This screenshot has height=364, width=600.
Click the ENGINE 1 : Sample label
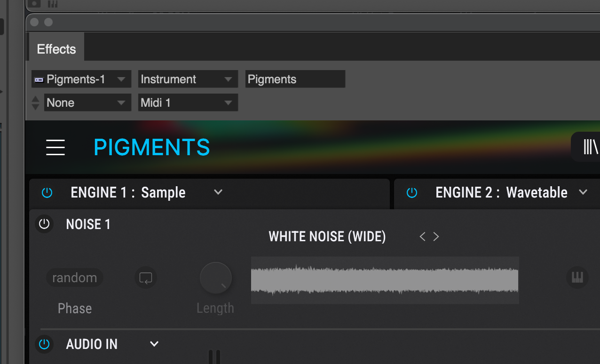coord(128,193)
